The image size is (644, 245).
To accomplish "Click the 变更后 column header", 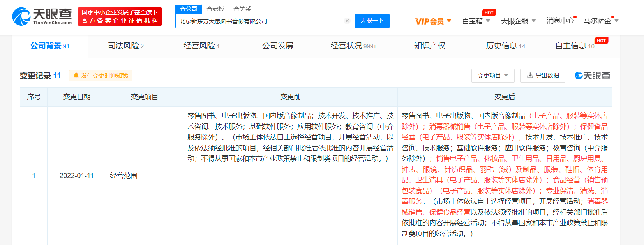I will (505, 97).
